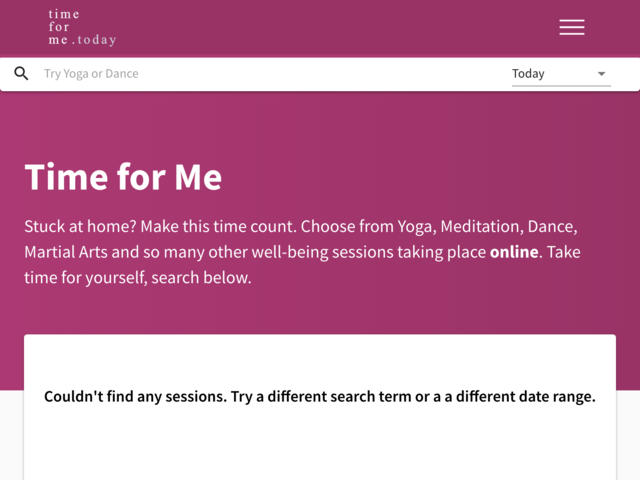
Task: Click the word 'Meditation' in the intro text
Action: point(481,226)
